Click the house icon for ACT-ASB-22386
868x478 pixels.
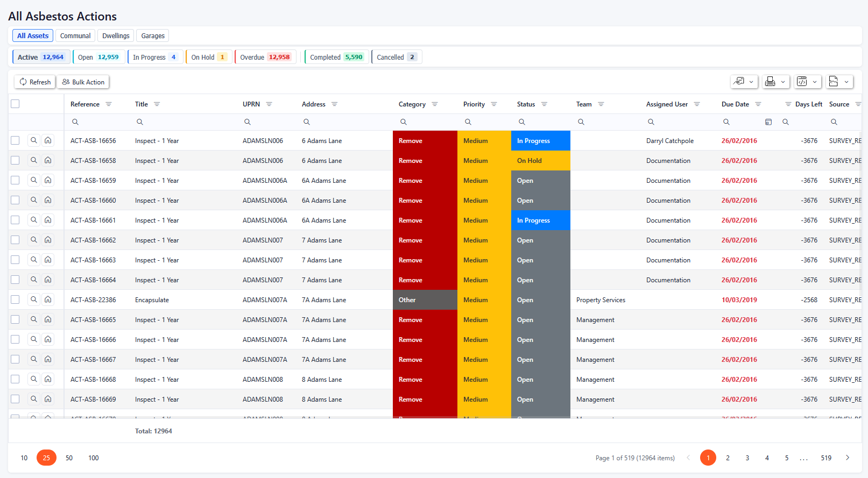pos(48,299)
